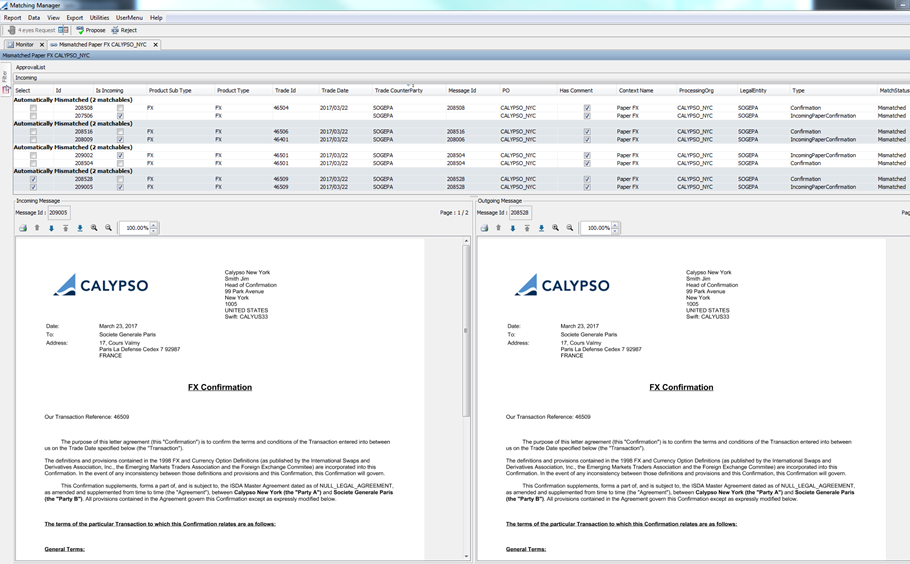The height and width of the screenshot is (564, 910).
Task: Increase the outgoing message zoom percentage
Action: point(615,225)
